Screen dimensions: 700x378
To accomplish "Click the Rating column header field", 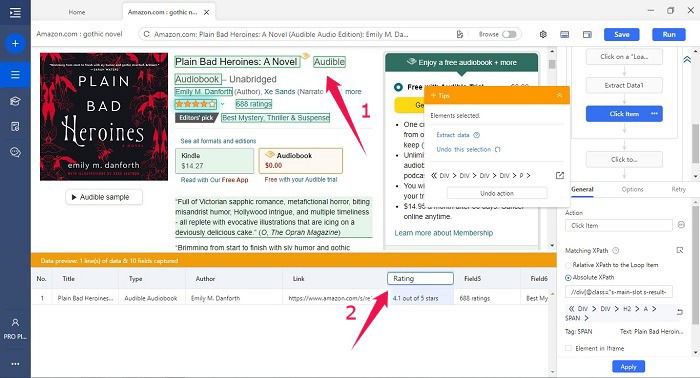I will click(x=420, y=278).
